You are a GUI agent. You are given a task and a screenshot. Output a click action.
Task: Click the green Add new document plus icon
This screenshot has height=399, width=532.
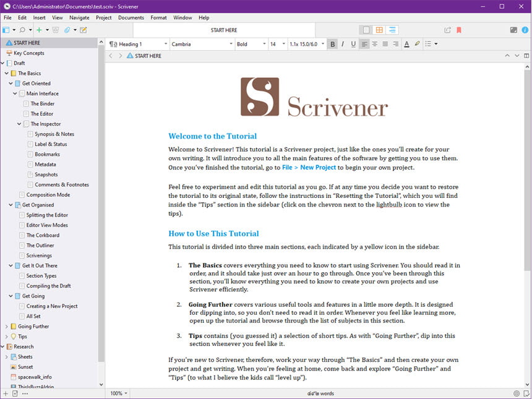click(x=40, y=30)
